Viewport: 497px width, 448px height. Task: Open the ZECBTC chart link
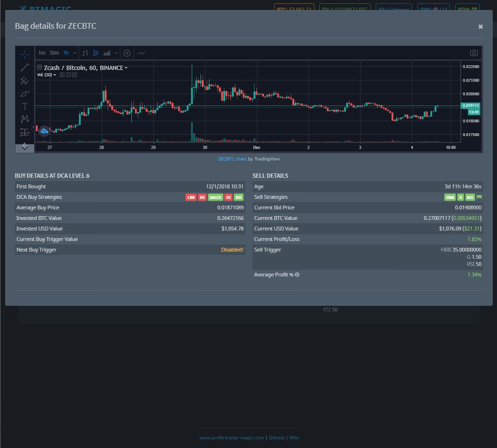tap(232, 159)
